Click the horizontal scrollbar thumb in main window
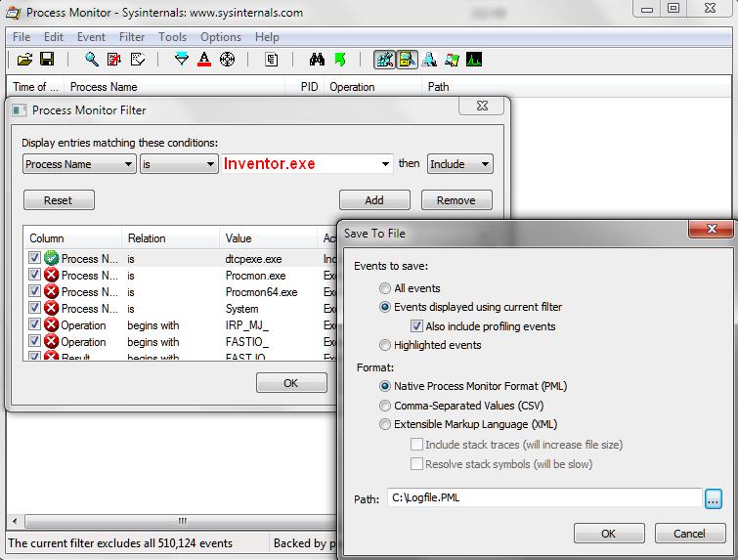The image size is (738, 560). tap(183, 521)
